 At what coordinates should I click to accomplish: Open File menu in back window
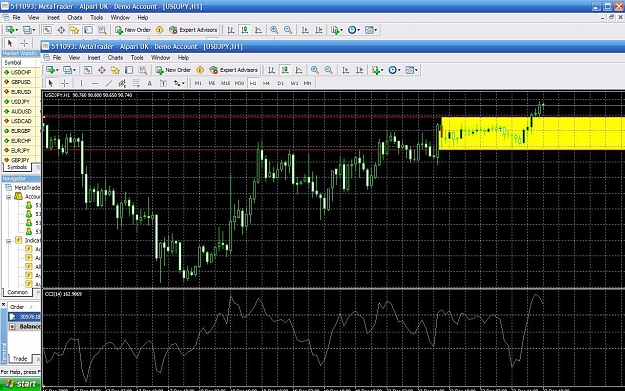[x=16, y=18]
